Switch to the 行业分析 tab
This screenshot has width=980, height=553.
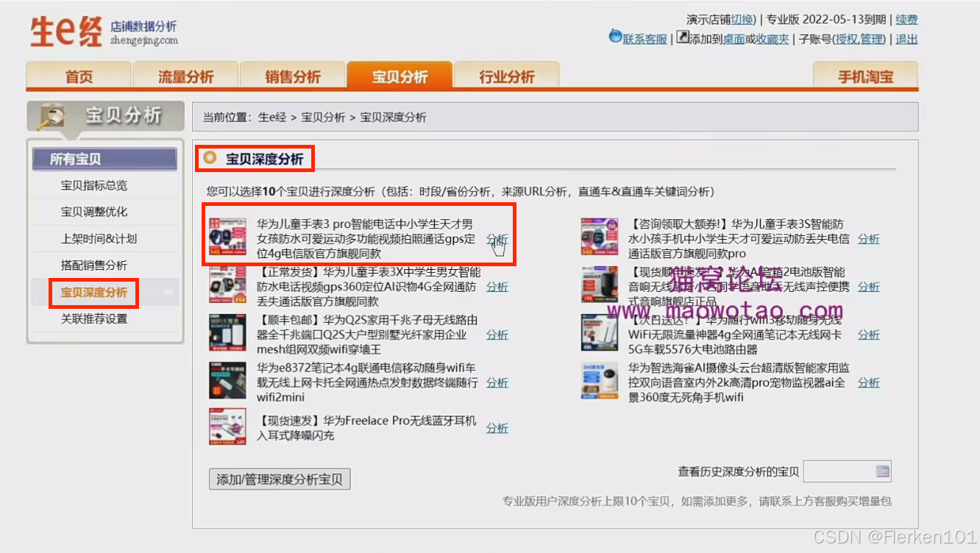pos(507,76)
